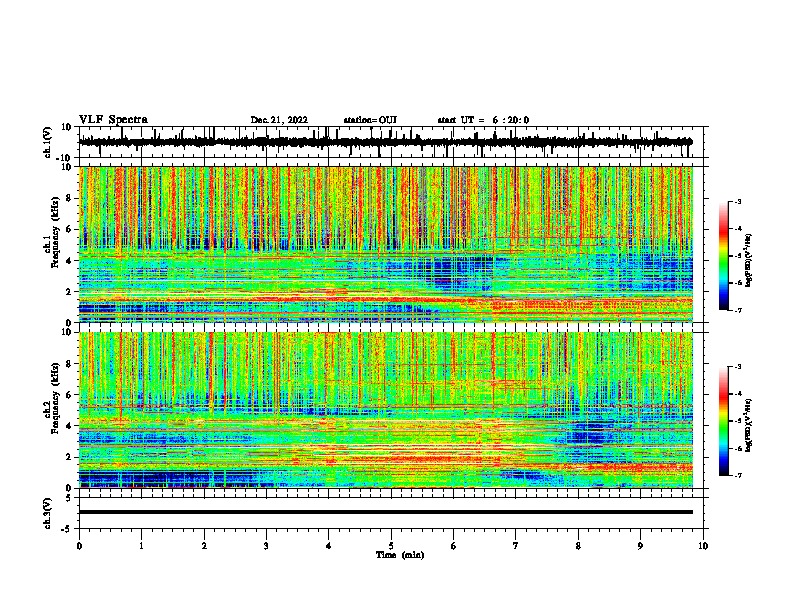792x612 pixels.
Task: Click the time axis tick label 4
Action: [329, 546]
